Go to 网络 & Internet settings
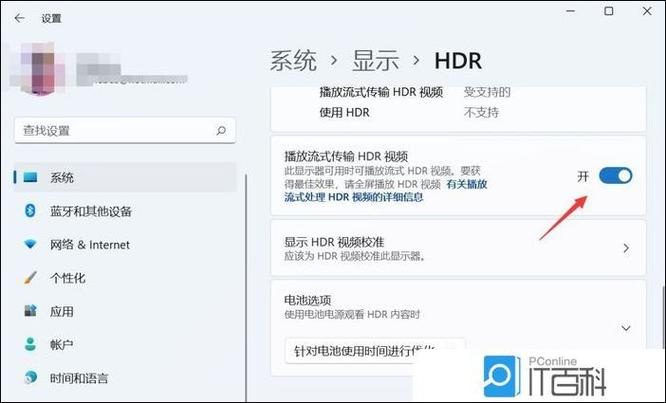Viewport: 666px width, 403px height. [x=125, y=244]
